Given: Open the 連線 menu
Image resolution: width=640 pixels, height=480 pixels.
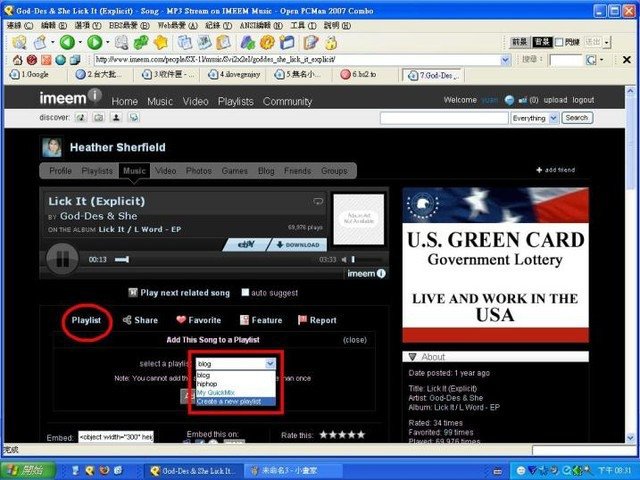Looking at the screenshot, I should click(20, 25).
